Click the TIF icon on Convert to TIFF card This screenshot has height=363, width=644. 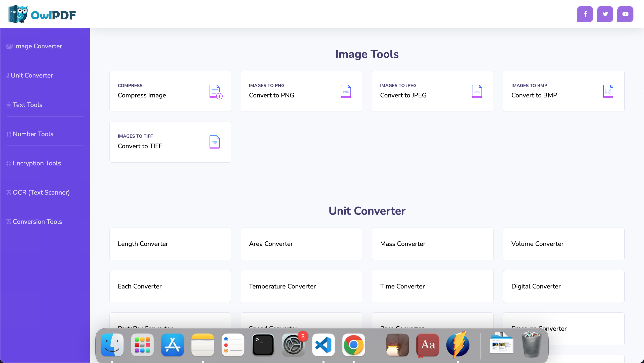[x=214, y=142]
